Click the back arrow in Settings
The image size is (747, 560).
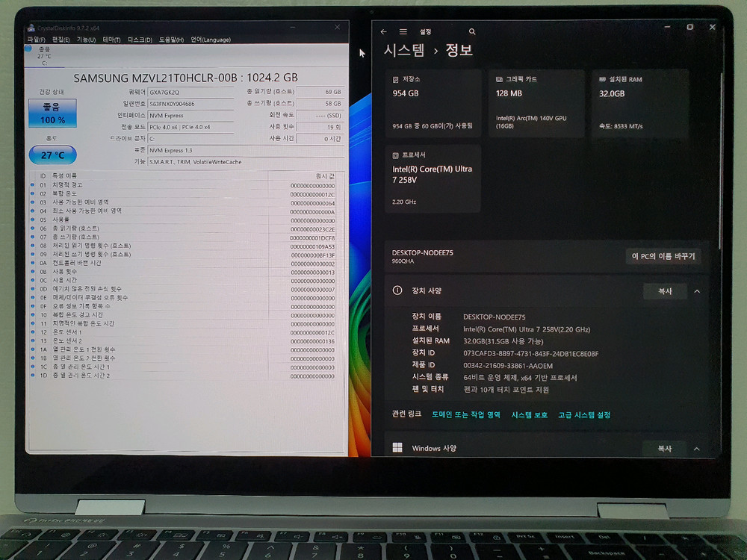384,31
